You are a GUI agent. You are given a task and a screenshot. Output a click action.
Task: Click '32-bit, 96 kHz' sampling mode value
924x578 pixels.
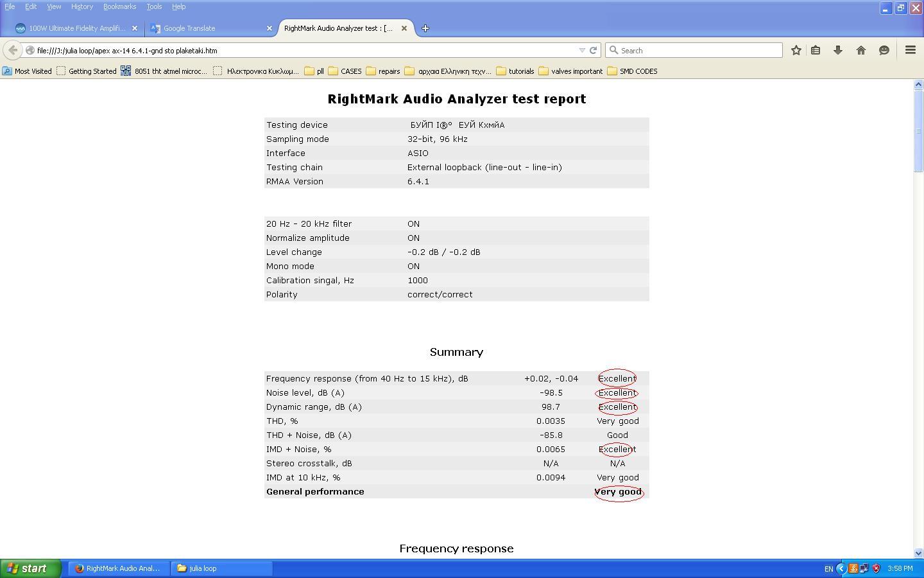coord(438,139)
